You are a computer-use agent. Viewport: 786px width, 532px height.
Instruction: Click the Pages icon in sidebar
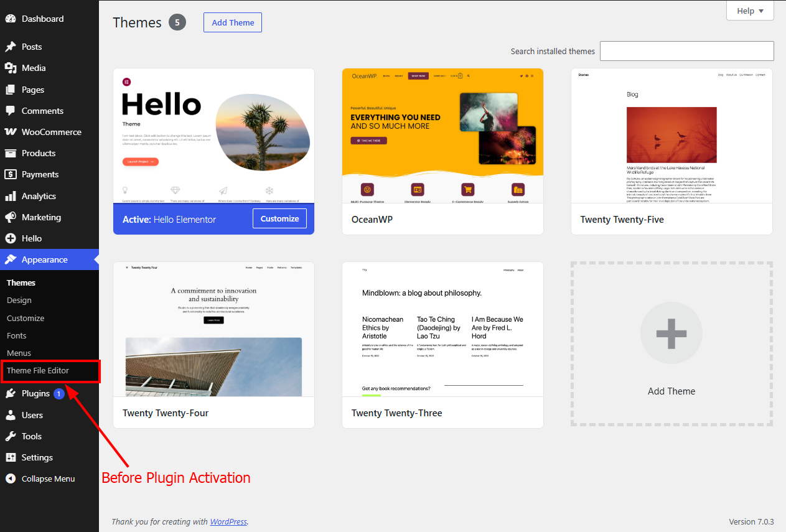click(x=11, y=90)
